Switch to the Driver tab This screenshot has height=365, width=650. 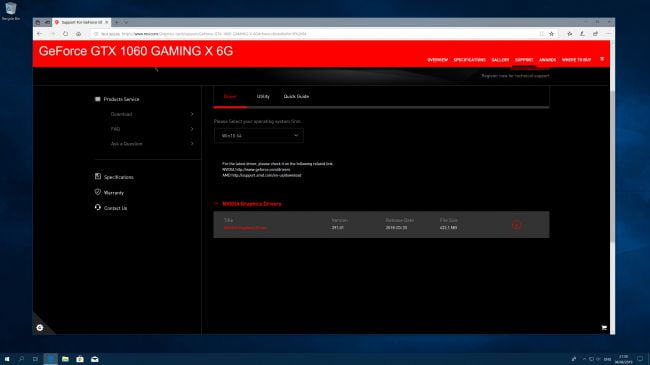[x=230, y=96]
